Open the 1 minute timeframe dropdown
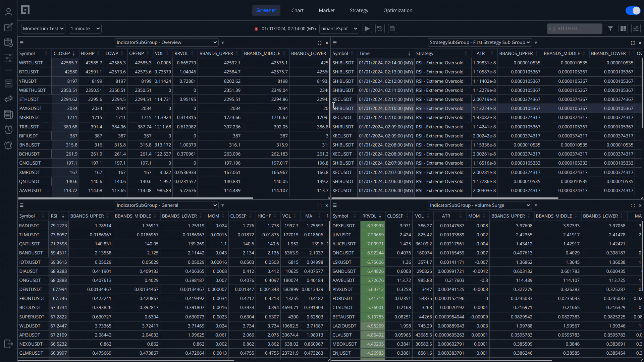This screenshot has width=644, height=362. 85,29
